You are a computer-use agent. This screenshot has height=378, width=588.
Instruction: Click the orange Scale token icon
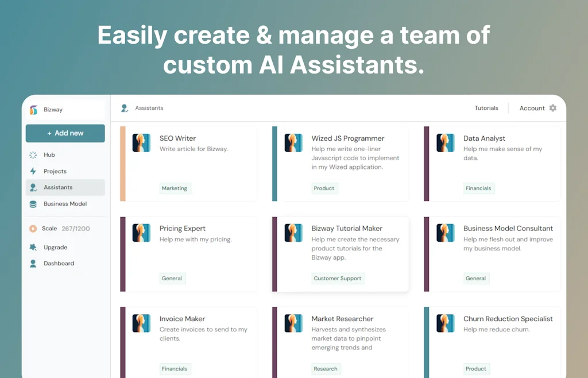pyautogui.click(x=33, y=228)
